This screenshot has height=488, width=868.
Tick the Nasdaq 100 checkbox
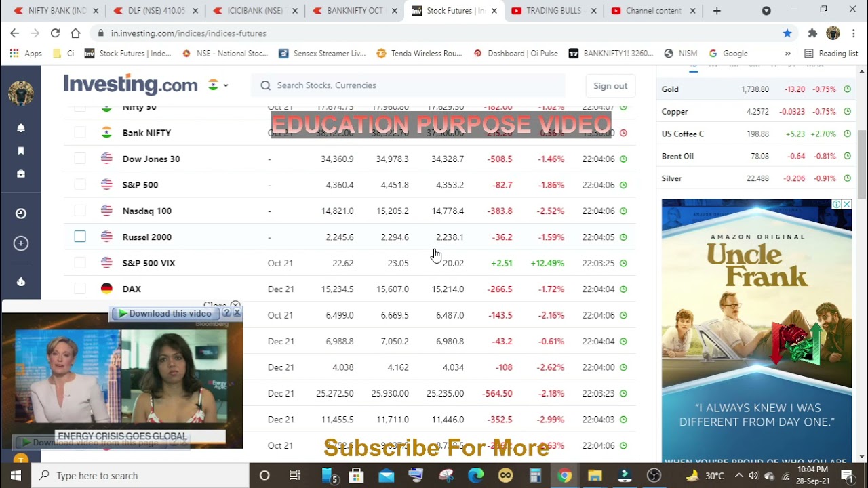pos(80,211)
